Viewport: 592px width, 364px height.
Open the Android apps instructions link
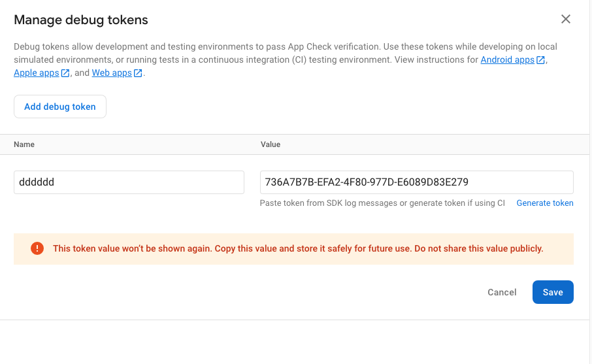coord(507,60)
